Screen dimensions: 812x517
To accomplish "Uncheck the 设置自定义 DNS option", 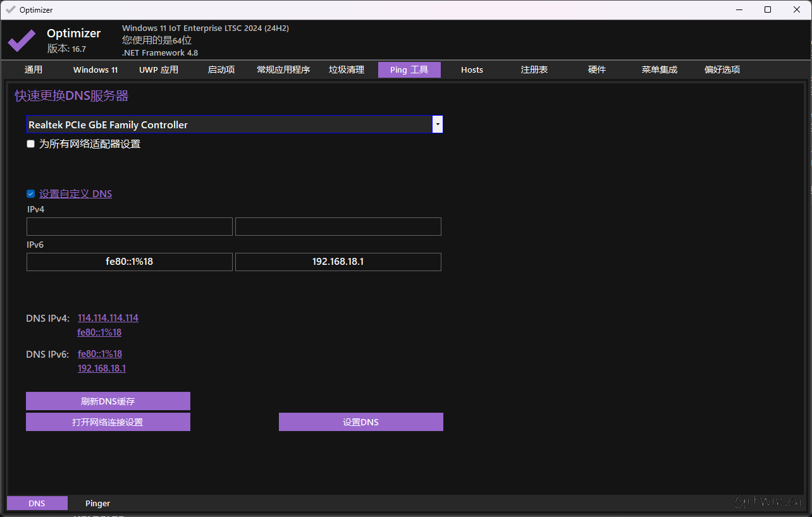I will tap(30, 193).
